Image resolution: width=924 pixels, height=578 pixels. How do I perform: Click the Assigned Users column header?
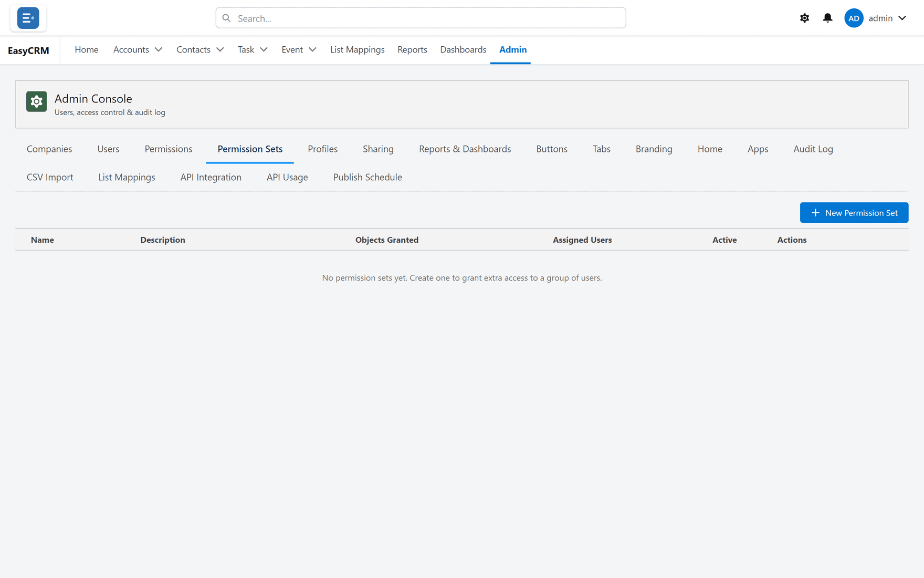pyautogui.click(x=582, y=240)
